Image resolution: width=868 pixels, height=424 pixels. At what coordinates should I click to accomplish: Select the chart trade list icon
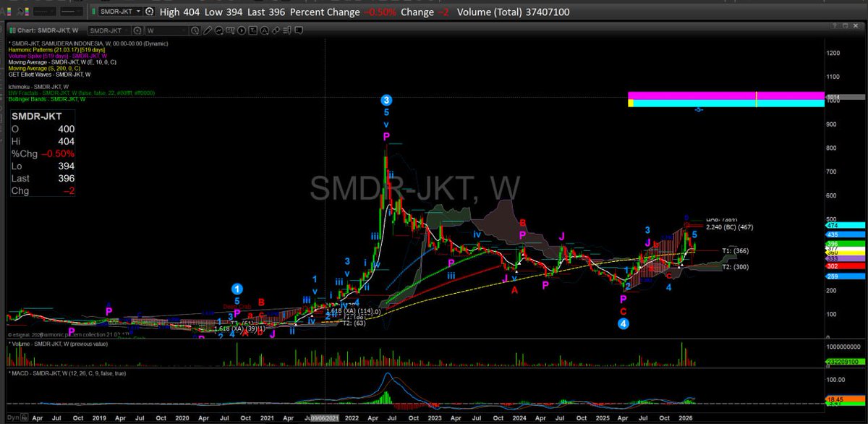coord(286,30)
